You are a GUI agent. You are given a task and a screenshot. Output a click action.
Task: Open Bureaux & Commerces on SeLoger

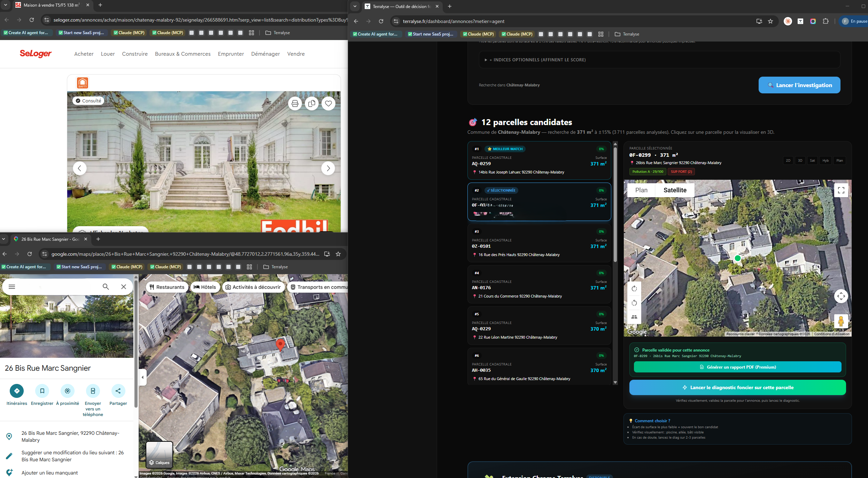(183, 54)
